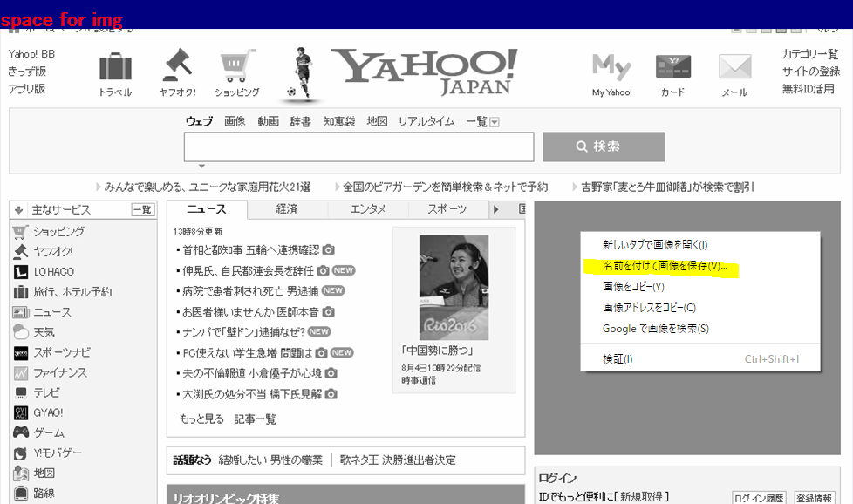The height and width of the screenshot is (504, 853).
Task: Choose 画像をコピー from context menu
Action: click(700, 287)
